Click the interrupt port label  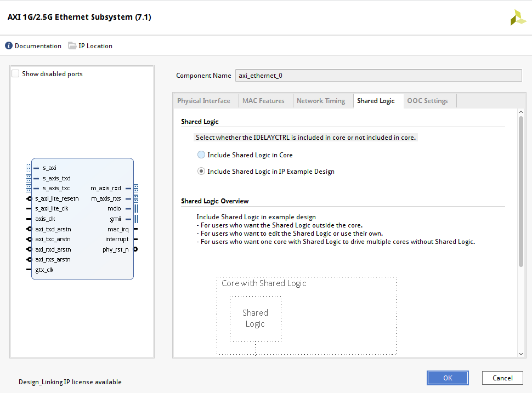point(117,240)
